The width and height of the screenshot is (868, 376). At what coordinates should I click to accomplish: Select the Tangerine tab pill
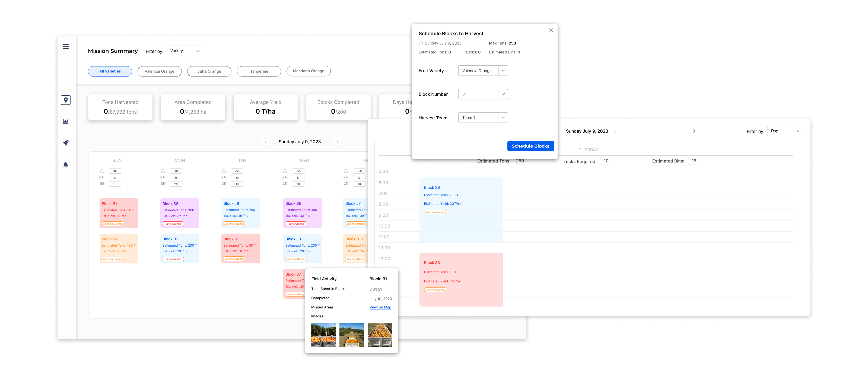point(259,71)
